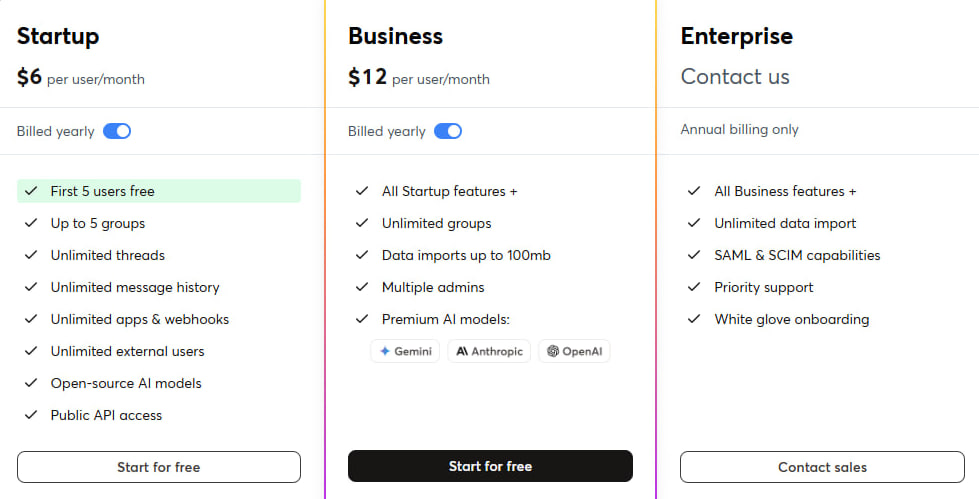979x499 pixels.
Task: Toggle Startup plan yearly billing switch
Action: point(117,131)
